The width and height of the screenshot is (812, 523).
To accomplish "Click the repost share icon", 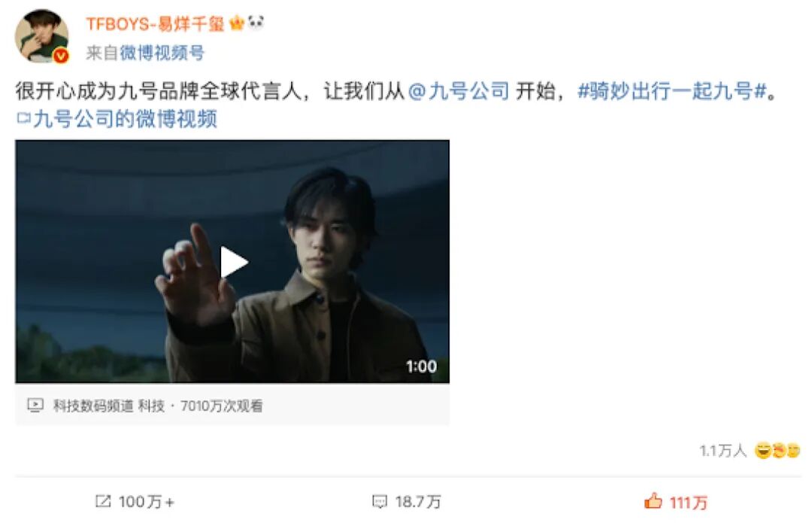I will pos(103,501).
